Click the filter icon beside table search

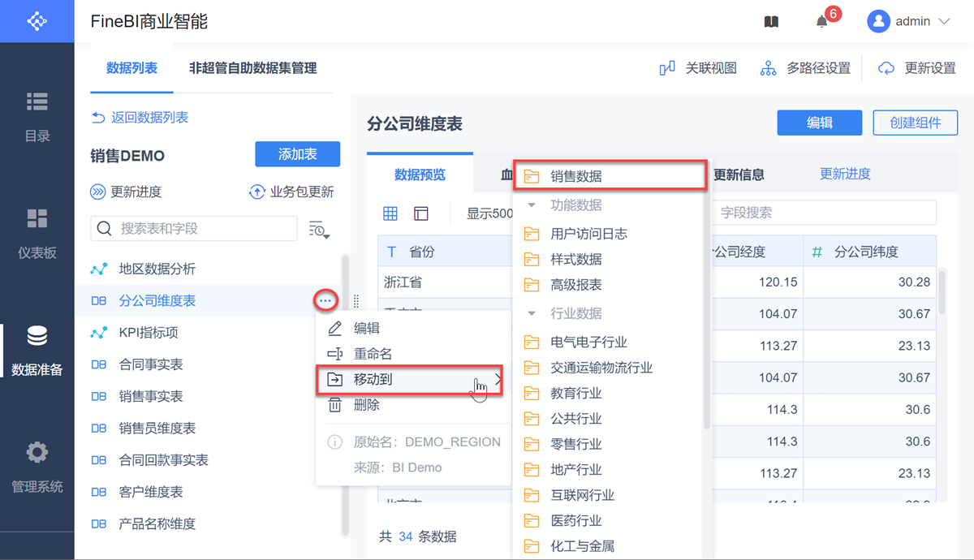pyautogui.click(x=319, y=230)
